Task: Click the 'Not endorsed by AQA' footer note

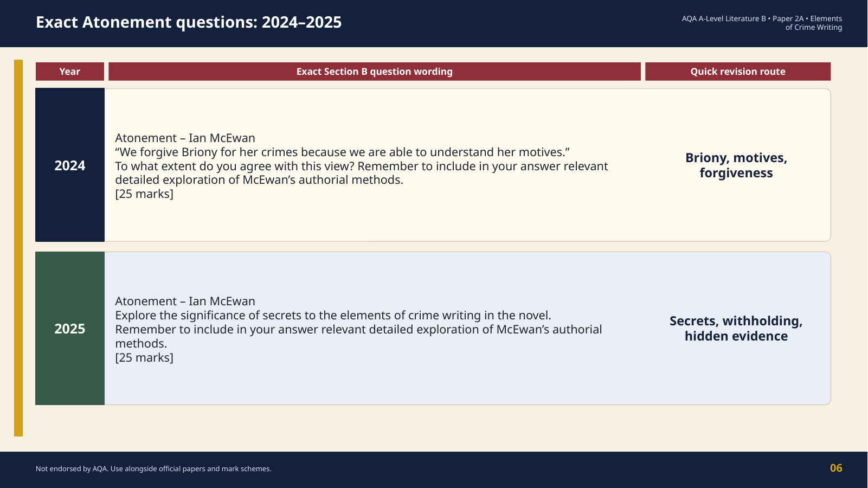Action: tap(153, 469)
